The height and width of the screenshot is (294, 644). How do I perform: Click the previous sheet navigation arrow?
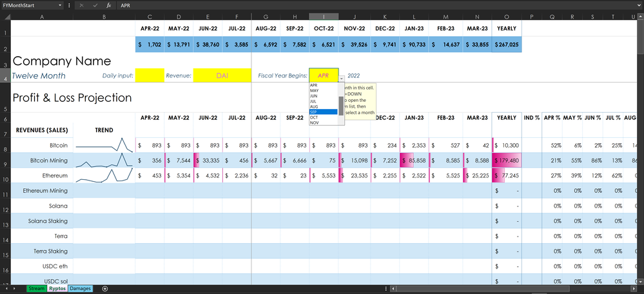pos(5,289)
